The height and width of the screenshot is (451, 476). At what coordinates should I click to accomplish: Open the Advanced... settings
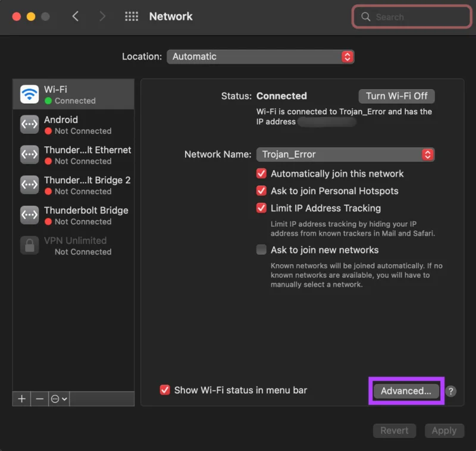pyautogui.click(x=406, y=391)
